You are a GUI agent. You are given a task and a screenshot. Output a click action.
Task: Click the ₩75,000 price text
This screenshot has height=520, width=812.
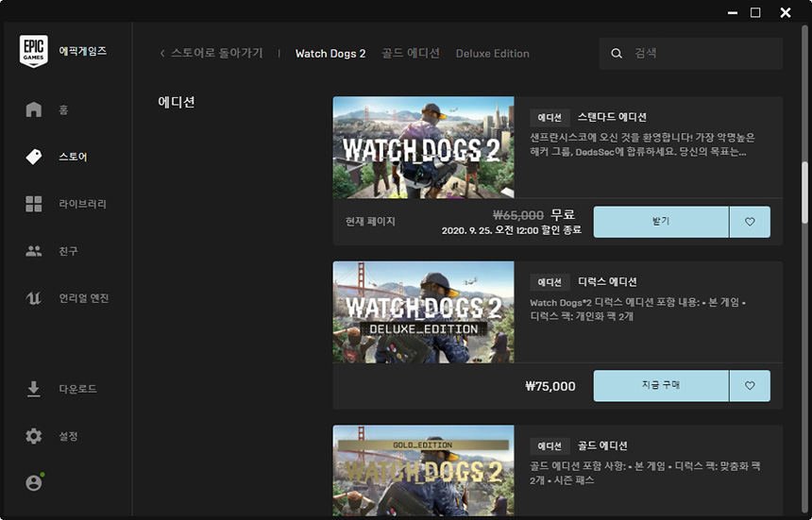550,386
